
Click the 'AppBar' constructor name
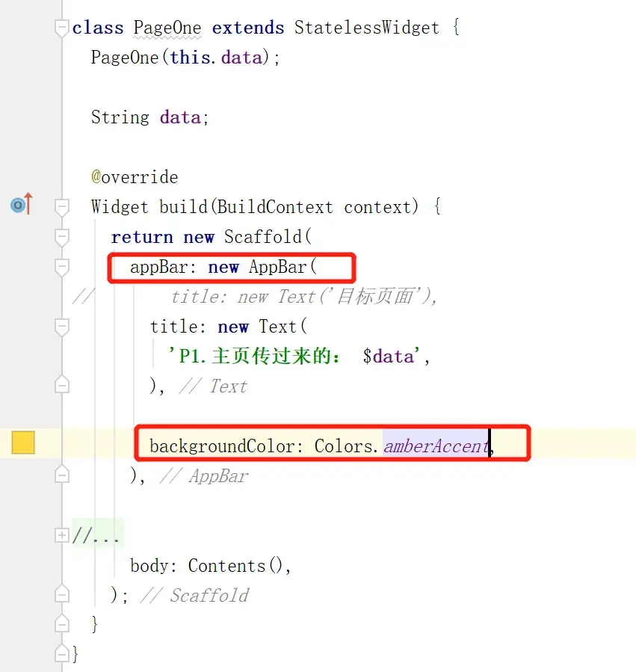278,267
